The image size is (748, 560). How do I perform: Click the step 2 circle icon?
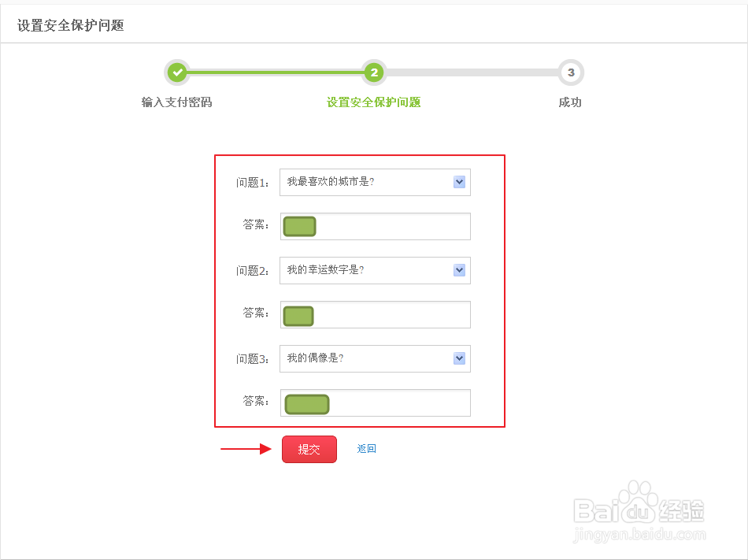pos(374,72)
